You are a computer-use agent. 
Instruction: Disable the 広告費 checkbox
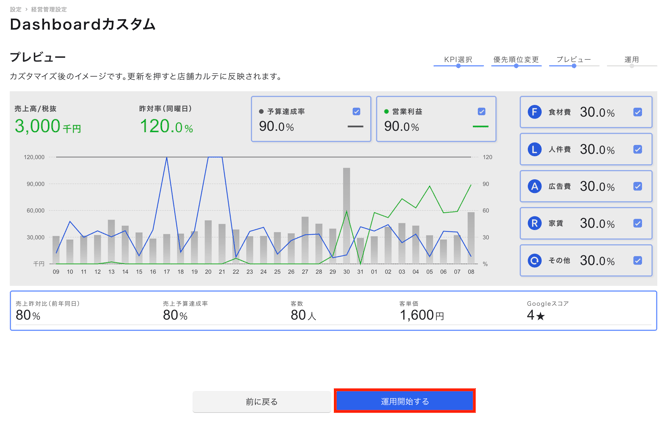637,186
